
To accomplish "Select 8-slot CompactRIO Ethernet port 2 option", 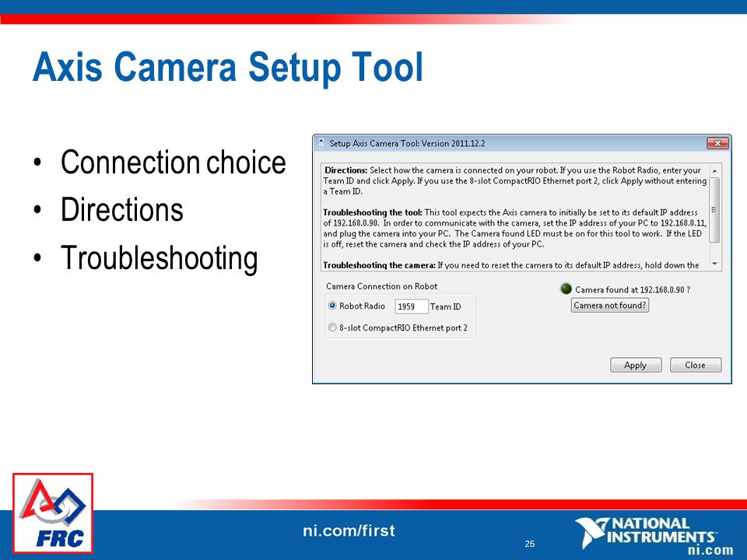I will pos(332,327).
